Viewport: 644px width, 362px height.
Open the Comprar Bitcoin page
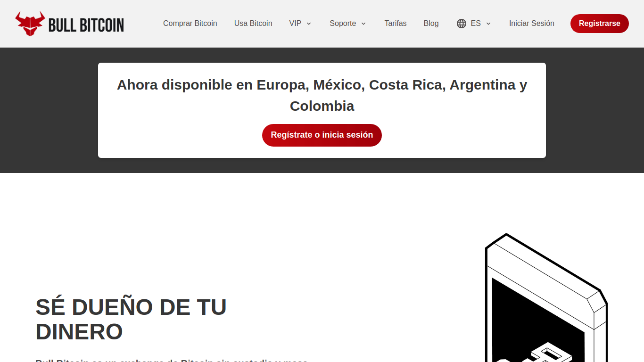[190, 24]
